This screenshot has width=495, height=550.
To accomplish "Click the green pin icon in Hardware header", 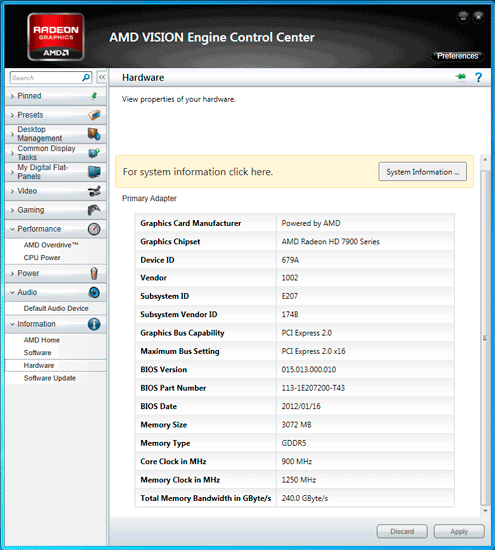I will [461, 76].
